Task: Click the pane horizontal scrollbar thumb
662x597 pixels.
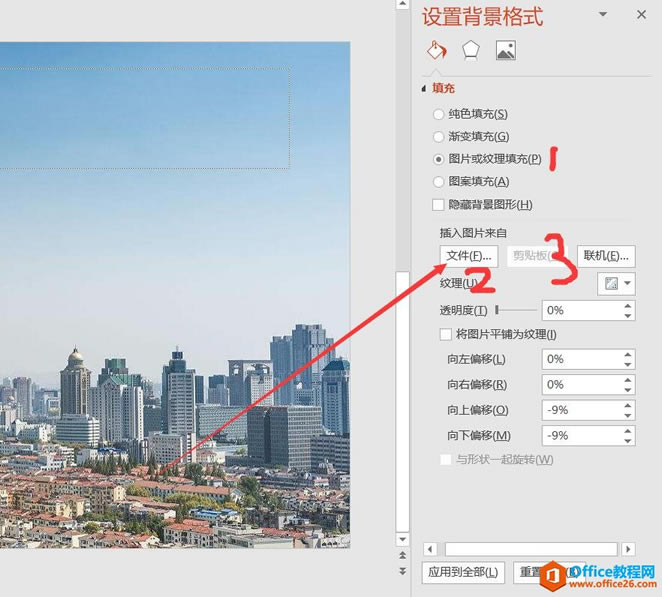Action: (531, 549)
